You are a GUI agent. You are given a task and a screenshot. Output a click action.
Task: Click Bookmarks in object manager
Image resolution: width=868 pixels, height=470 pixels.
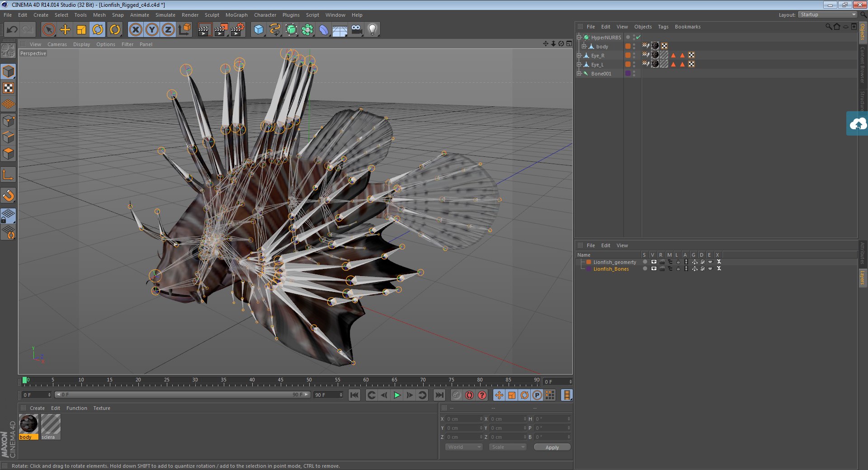pos(688,27)
